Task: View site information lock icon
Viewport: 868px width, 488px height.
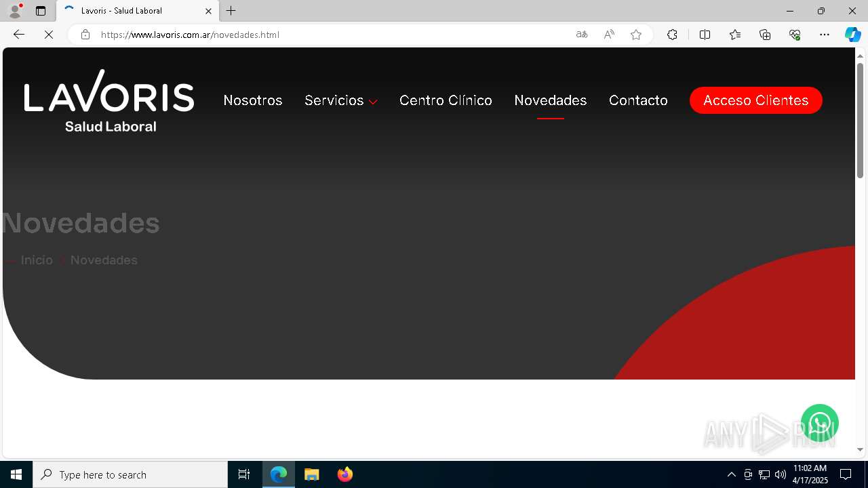Action: [x=85, y=35]
